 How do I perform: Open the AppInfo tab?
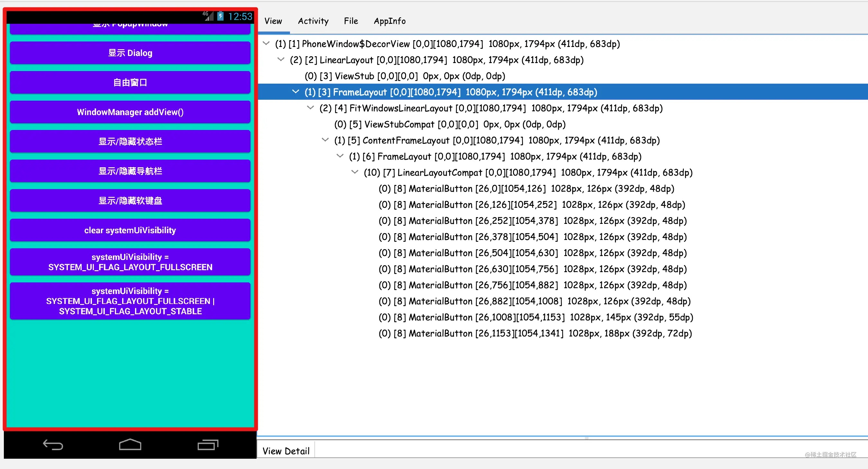[x=390, y=21]
